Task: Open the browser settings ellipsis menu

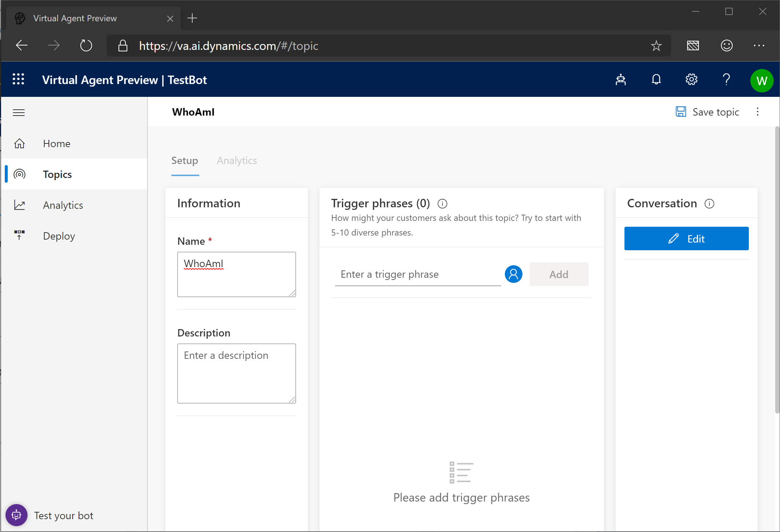Action: coord(758,45)
